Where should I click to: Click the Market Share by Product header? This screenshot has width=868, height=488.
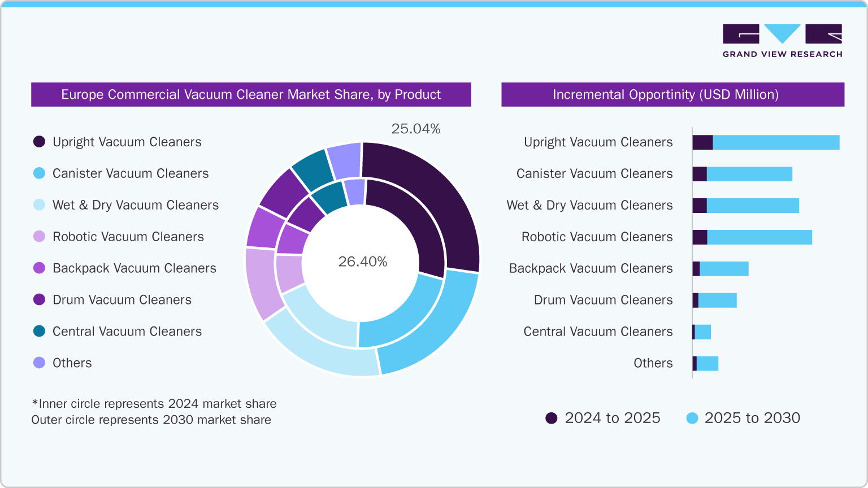pyautogui.click(x=251, y=94)
